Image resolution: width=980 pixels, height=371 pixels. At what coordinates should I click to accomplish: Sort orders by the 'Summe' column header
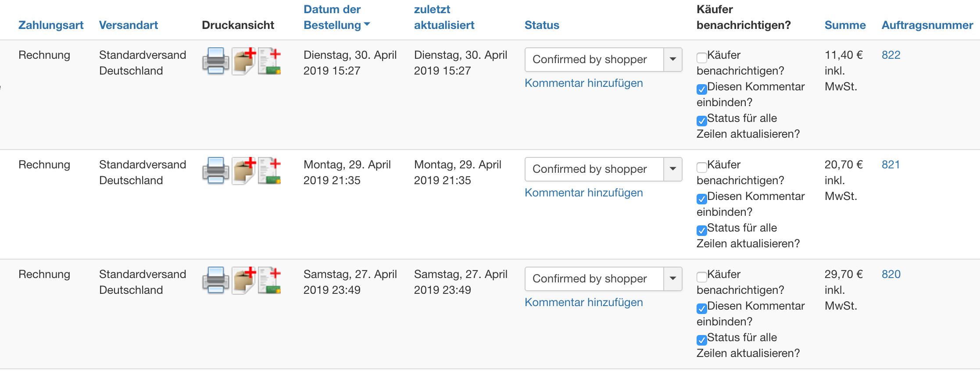[845, 25]
